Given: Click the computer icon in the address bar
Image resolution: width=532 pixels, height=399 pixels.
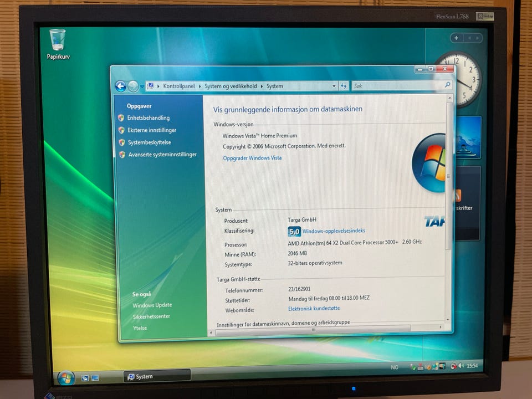Looking at the screenshot, I should tap(151, 86).
